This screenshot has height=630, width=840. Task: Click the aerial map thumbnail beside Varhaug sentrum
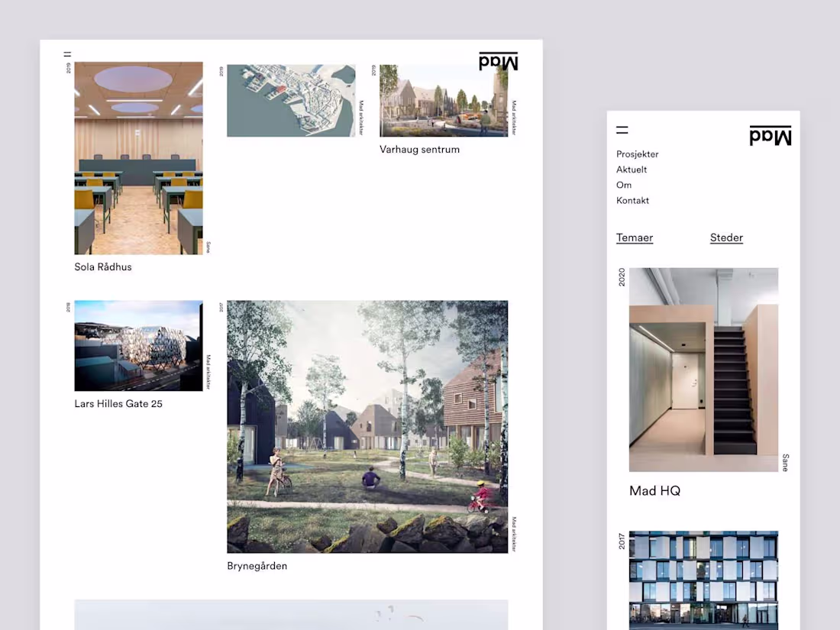[291, 100]
